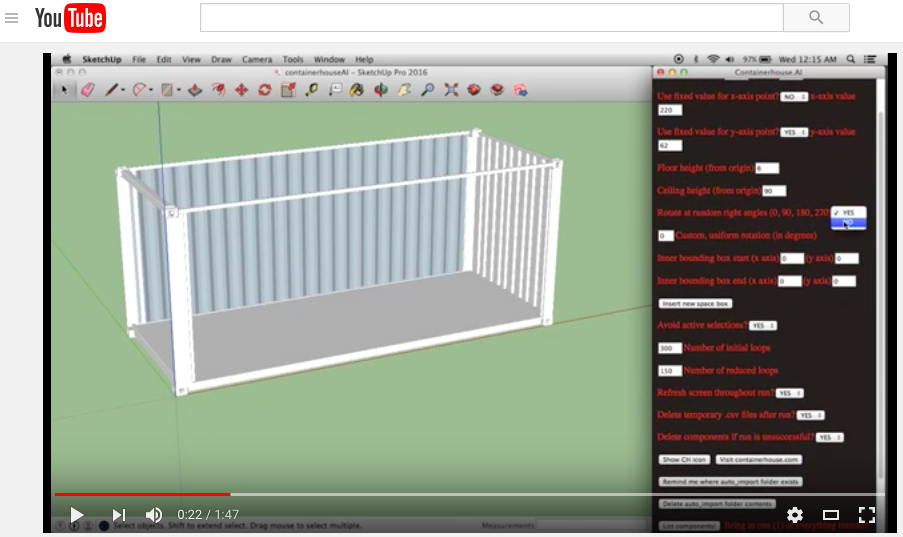The image size is (903, 537).
Task: Open Avoid active selections dropdown
Action: (763, 326)
